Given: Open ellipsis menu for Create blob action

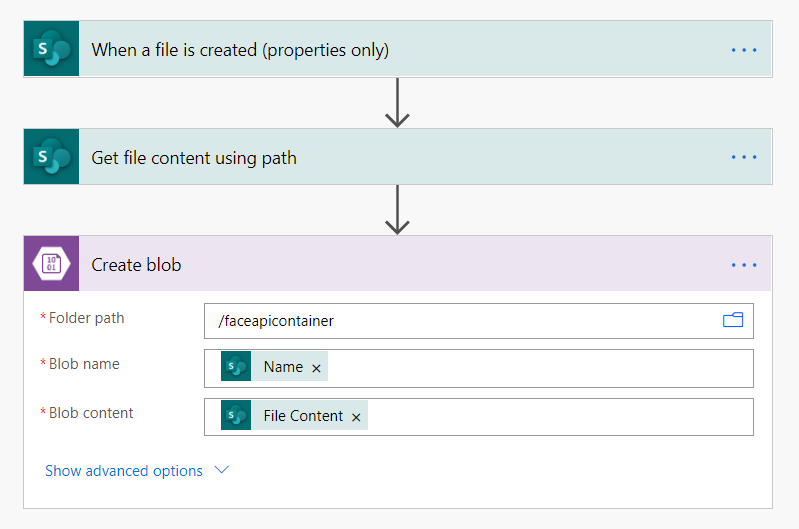Looking at the screenshot, I should click(x=744, y=265).
